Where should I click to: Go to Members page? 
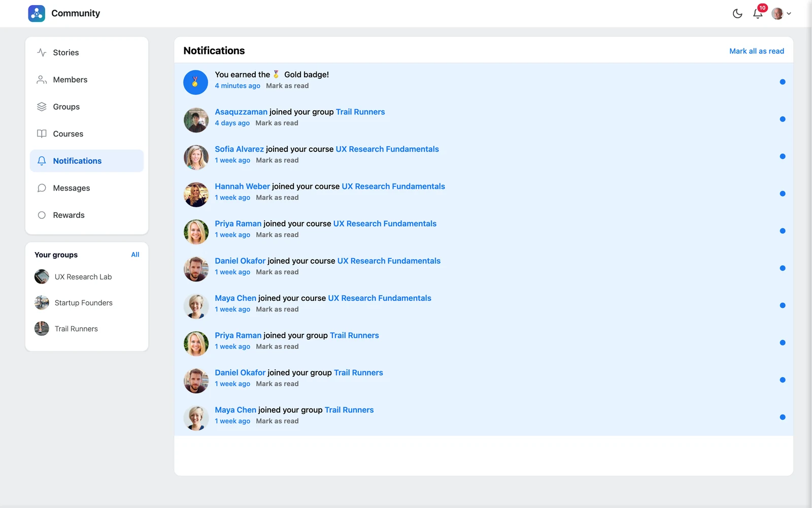pos(87,80)
